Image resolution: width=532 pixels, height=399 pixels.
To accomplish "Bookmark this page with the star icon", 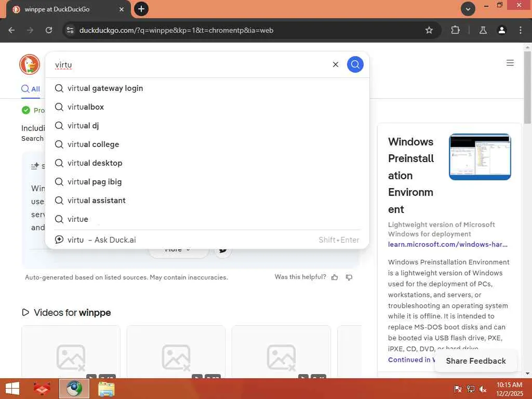I will [x=429, y=30].
